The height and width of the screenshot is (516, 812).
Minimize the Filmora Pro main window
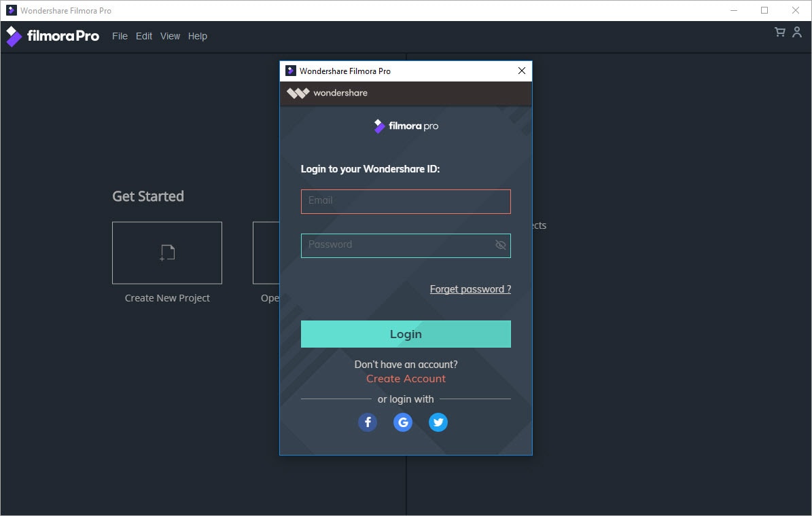(x=734, y=10)
